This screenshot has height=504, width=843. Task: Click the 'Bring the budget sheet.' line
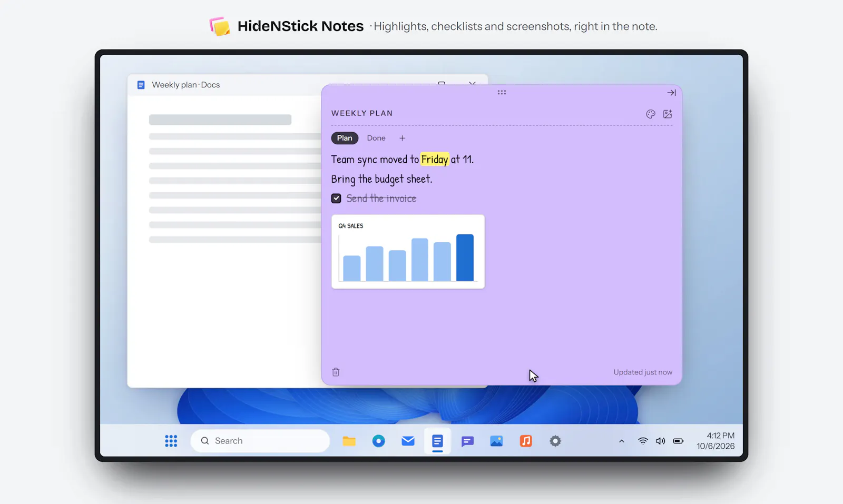click(x=381, y=179)
